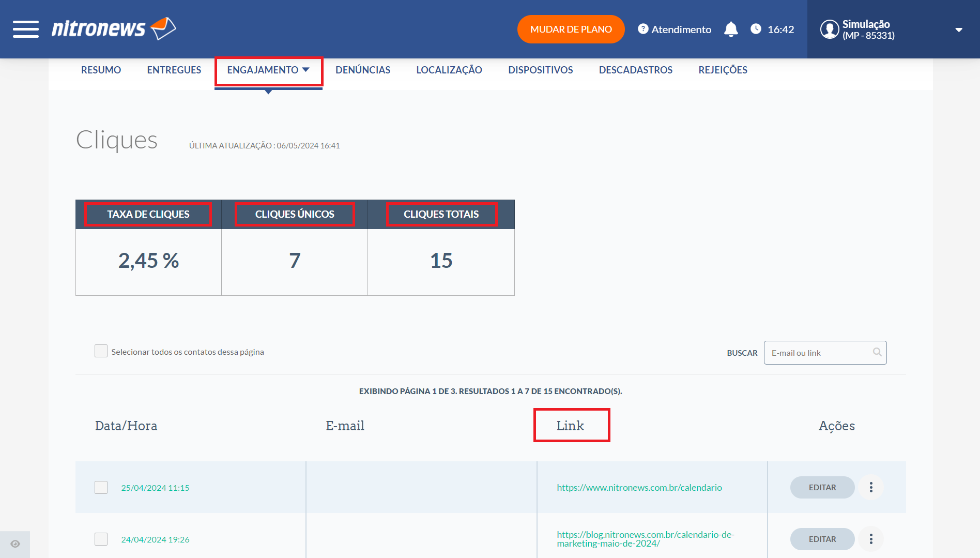Click Editar for the calendario link row

822,487
